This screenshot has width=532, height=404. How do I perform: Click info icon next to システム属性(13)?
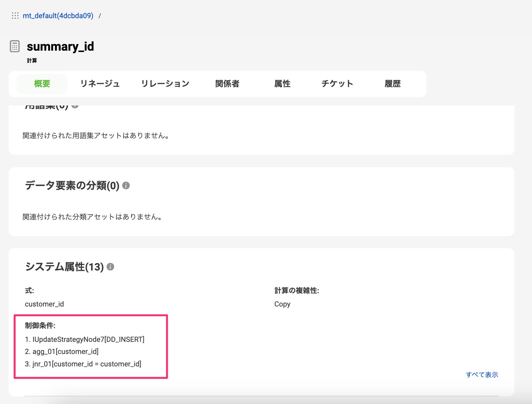tap(110, 267)
